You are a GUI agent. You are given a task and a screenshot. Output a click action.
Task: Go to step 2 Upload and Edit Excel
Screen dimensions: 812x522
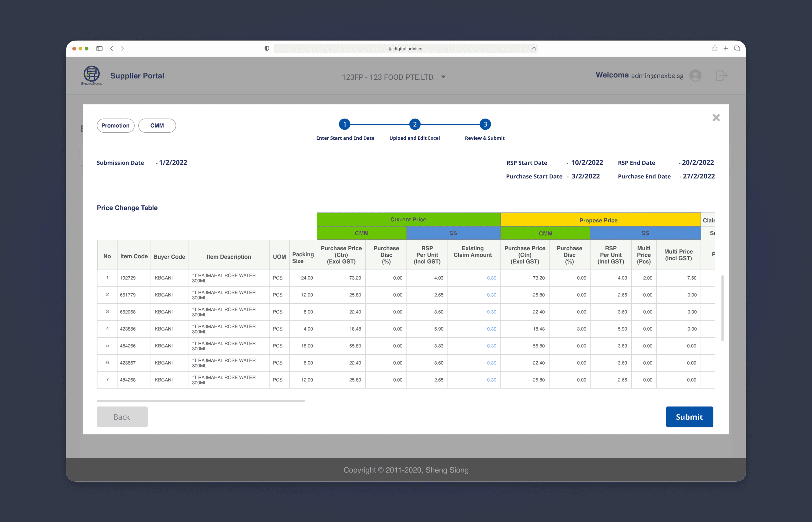click(x=415, y=124)
